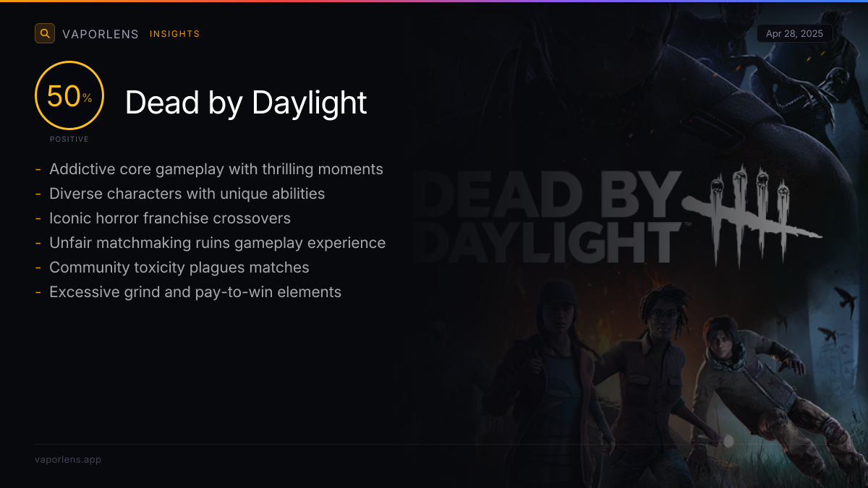Click the excessive grind pay-to-win line

point(195,292)
